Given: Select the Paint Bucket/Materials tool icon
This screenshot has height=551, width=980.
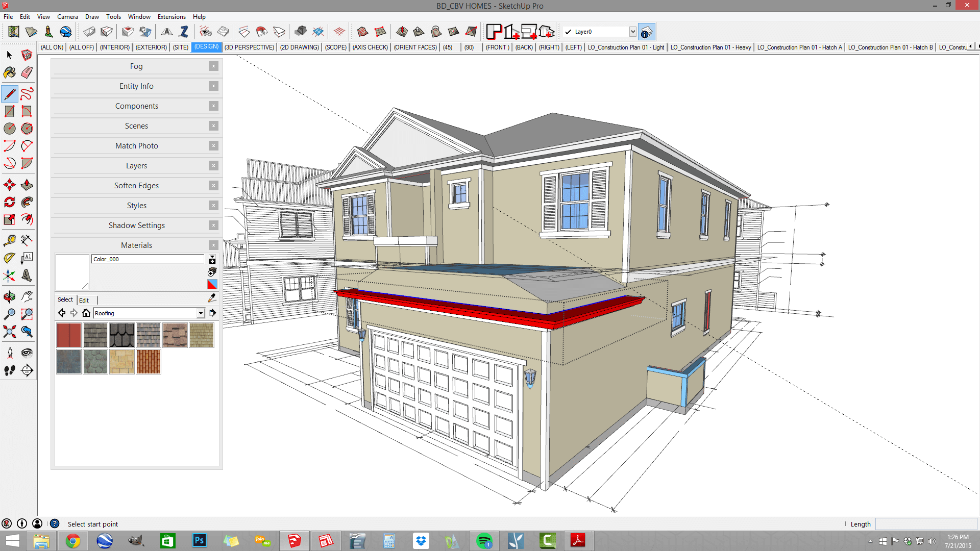Looking at the screenshot, I should [x=9, y=72].
